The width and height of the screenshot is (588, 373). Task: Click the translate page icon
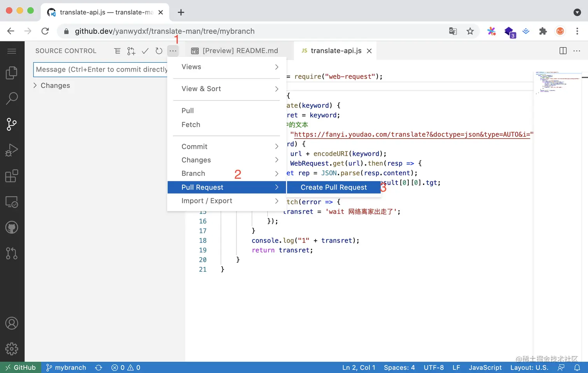(453, 31)
